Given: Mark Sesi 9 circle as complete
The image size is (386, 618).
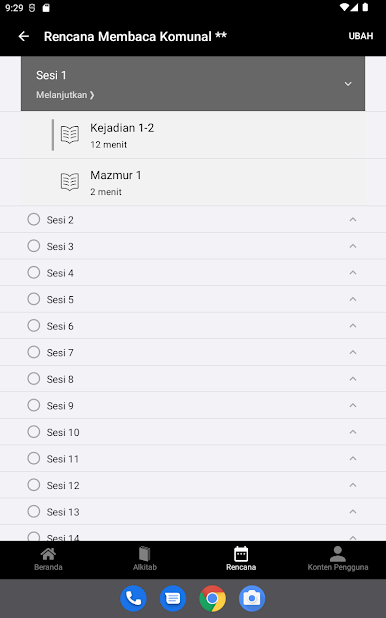Looking at the screenshot, I should 34,405.
